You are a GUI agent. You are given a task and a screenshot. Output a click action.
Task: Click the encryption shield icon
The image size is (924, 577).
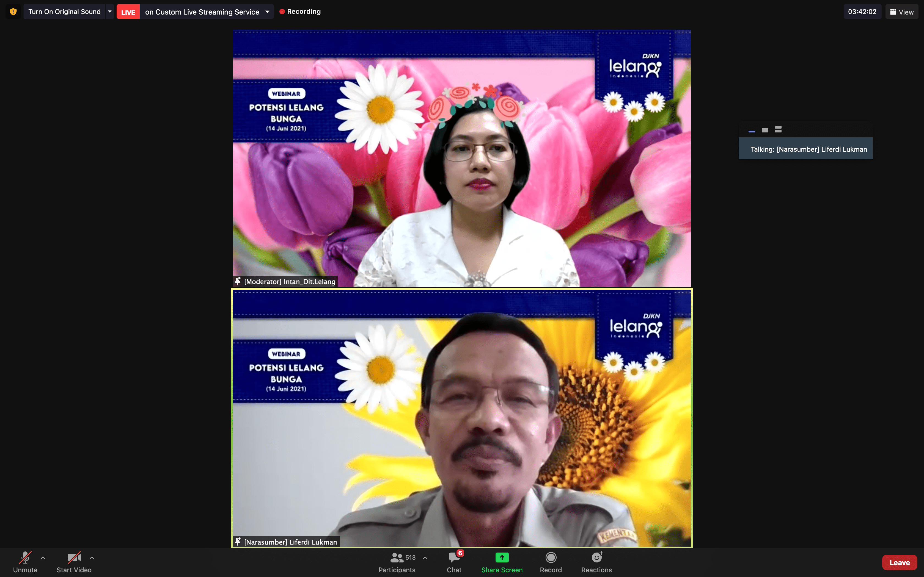tap(13, 12)
